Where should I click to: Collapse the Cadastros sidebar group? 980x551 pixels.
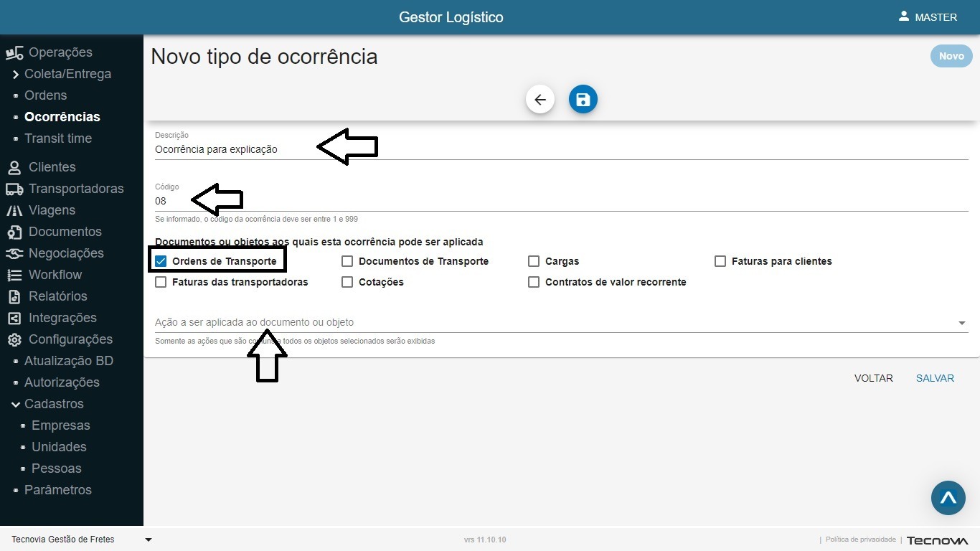(16, 404)
